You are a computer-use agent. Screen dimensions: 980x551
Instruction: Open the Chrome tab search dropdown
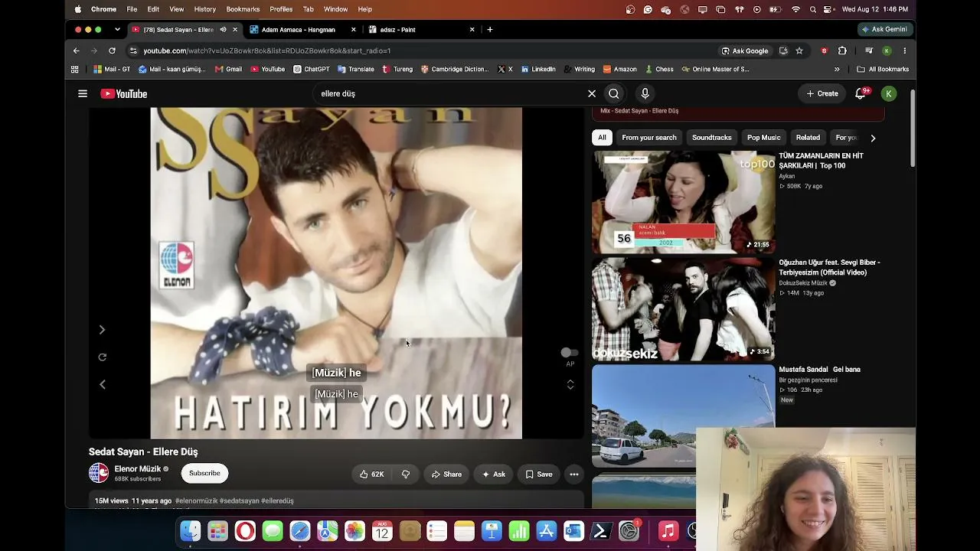pos(117,30)
